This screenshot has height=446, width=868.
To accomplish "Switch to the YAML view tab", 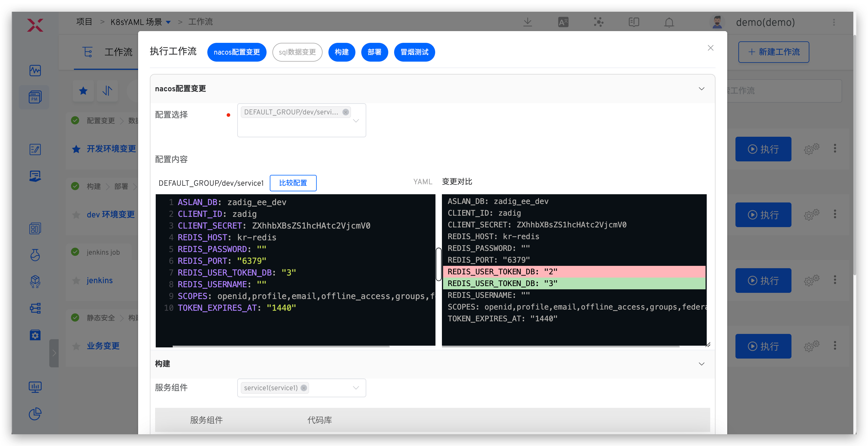I will 422,182.
